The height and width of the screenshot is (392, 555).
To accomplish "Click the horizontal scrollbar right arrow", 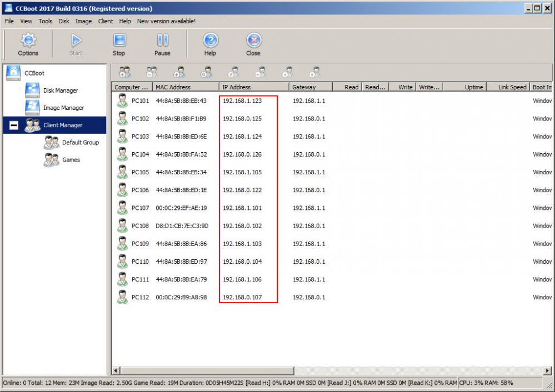I will tap(548, 370).
